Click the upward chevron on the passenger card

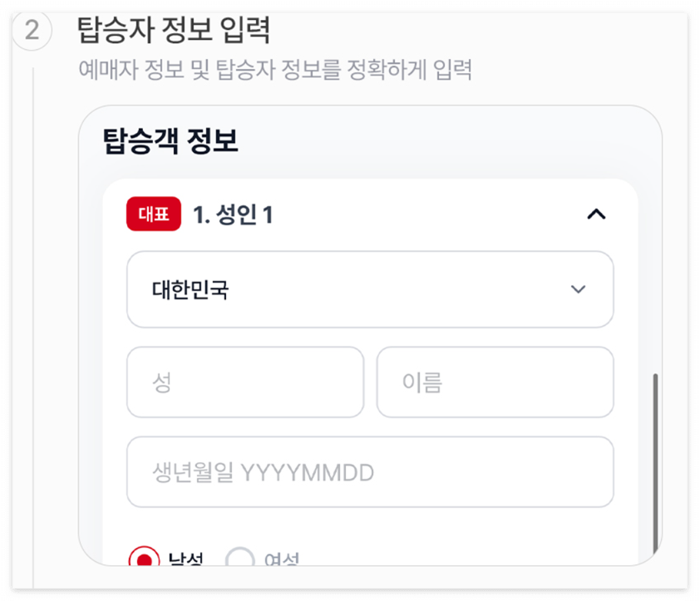coord(595,214)
